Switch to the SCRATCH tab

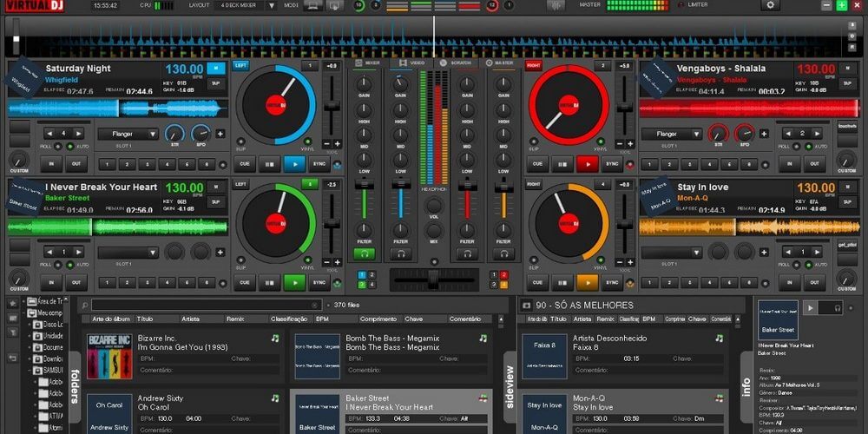pyautogui.click(x=455, y=63)
